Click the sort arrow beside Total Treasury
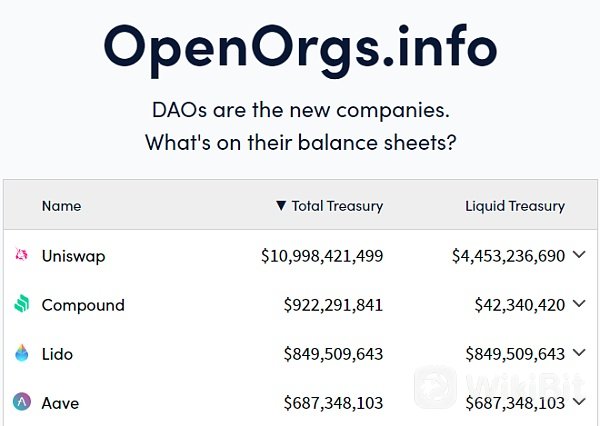The height and width of the screenshot is (426, 600). (281, 206)
